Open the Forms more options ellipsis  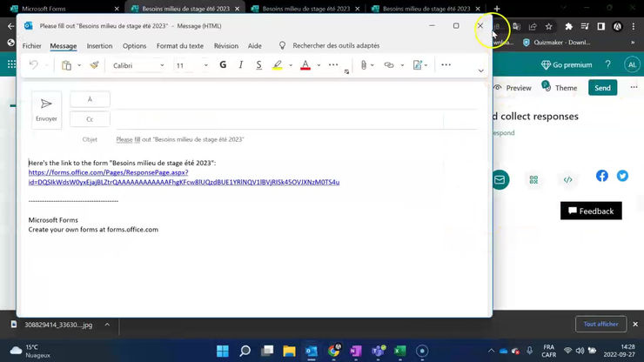click(634, 87)
